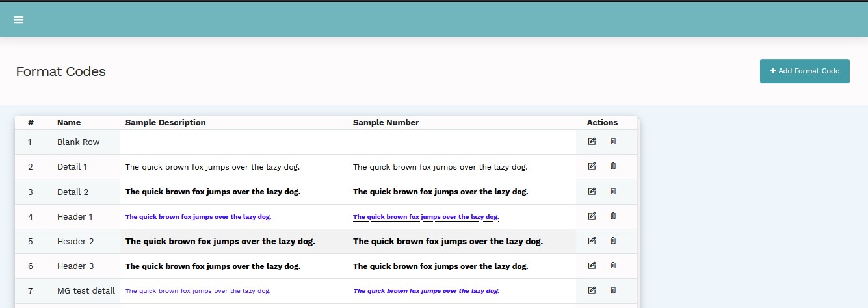Delete the Header 1 format code
This screenshot has height=308, width=868.
[613, 216]
